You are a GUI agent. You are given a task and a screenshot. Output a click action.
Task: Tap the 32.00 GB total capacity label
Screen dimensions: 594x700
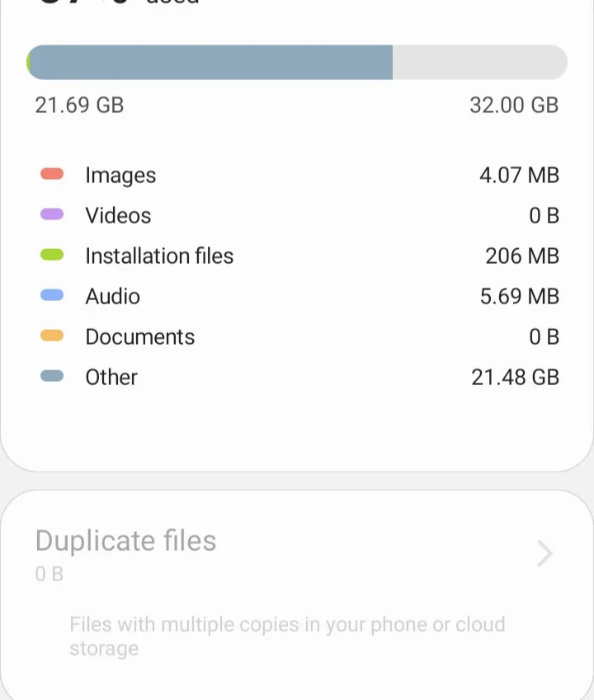point(514,106)
